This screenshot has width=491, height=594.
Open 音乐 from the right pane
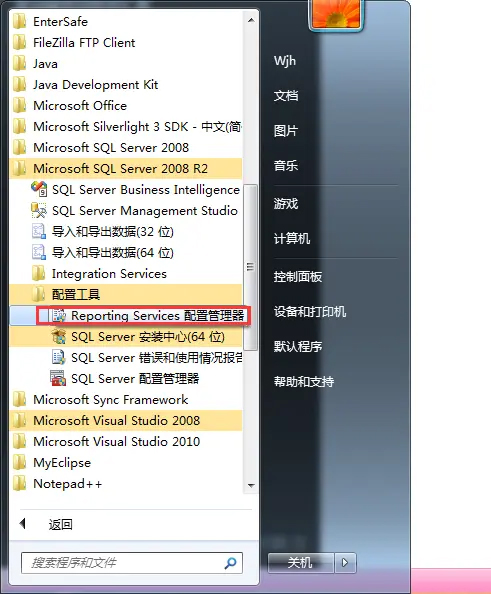286,166
